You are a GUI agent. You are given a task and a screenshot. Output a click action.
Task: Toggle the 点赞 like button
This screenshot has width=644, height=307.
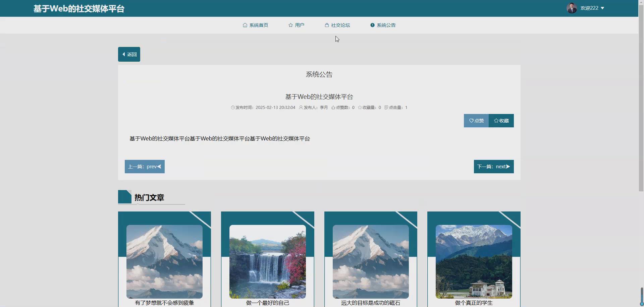click(476, 121)
